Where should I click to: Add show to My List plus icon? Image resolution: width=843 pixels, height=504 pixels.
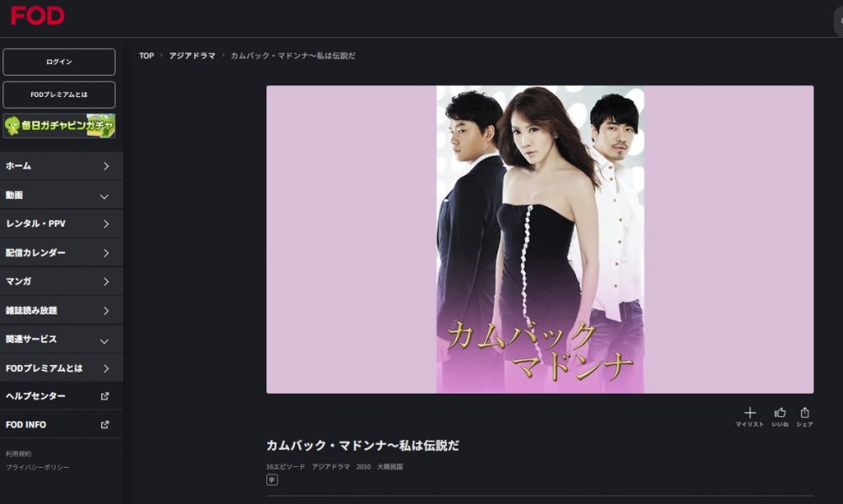click(749, 413)
